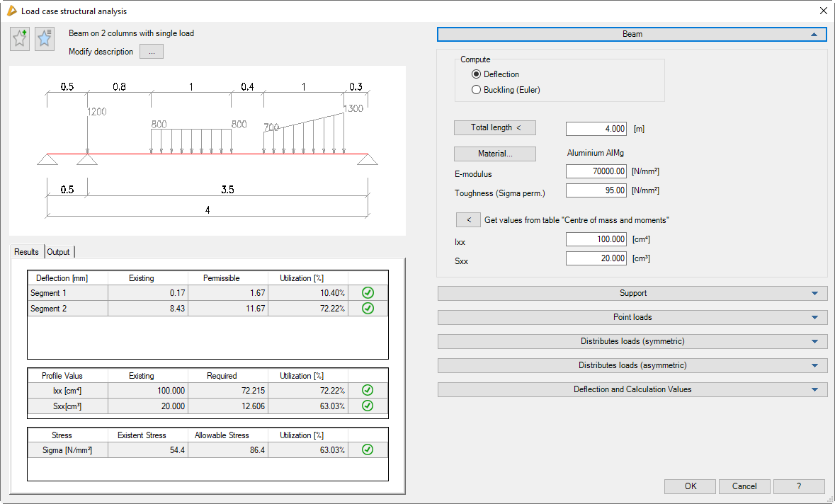This screenshot has width=835, height=504.
Task: Click the application logo in title bar
Action: (x=11, y=11)
